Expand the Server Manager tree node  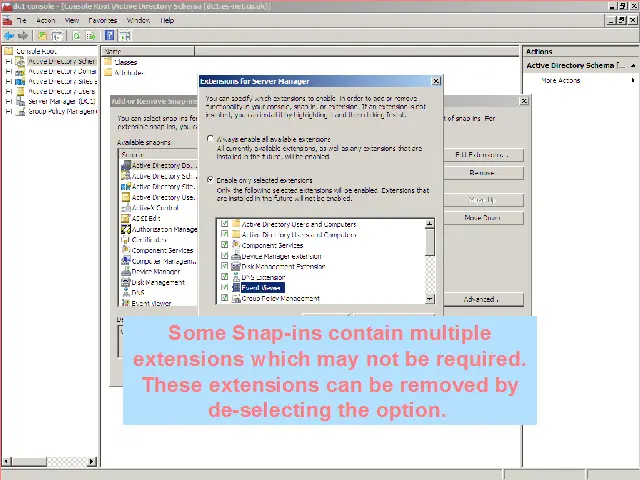click(9, 101)
